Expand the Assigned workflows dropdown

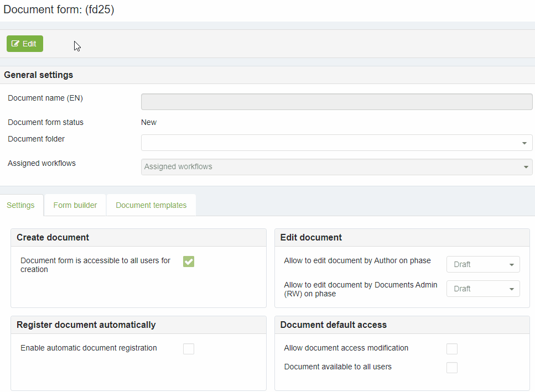(x=332, y=167)
